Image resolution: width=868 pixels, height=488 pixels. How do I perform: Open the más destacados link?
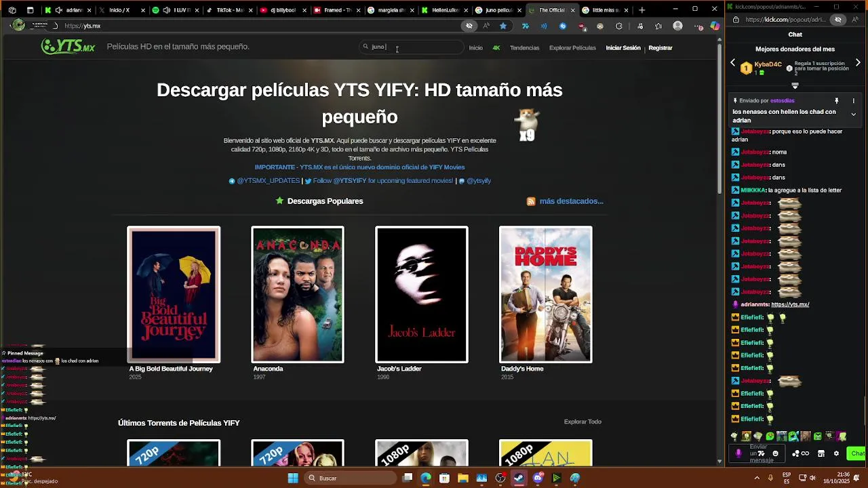click(571, 201)
